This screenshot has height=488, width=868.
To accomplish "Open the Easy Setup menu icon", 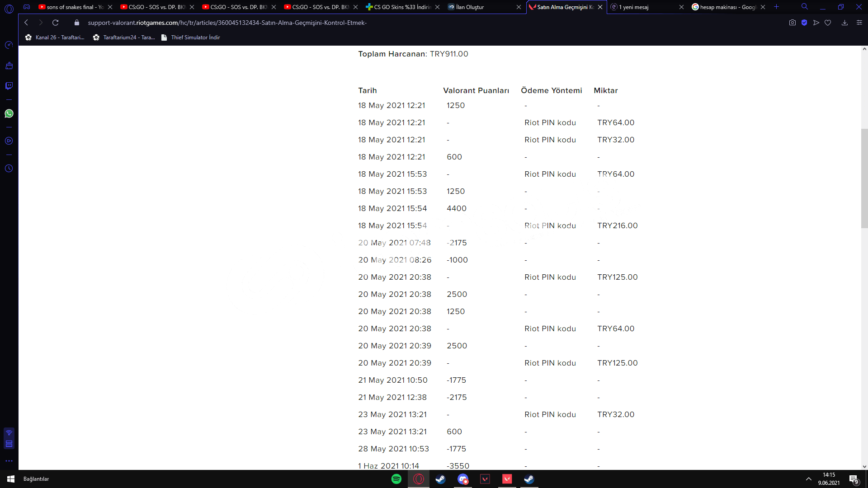I will [859, 23].
